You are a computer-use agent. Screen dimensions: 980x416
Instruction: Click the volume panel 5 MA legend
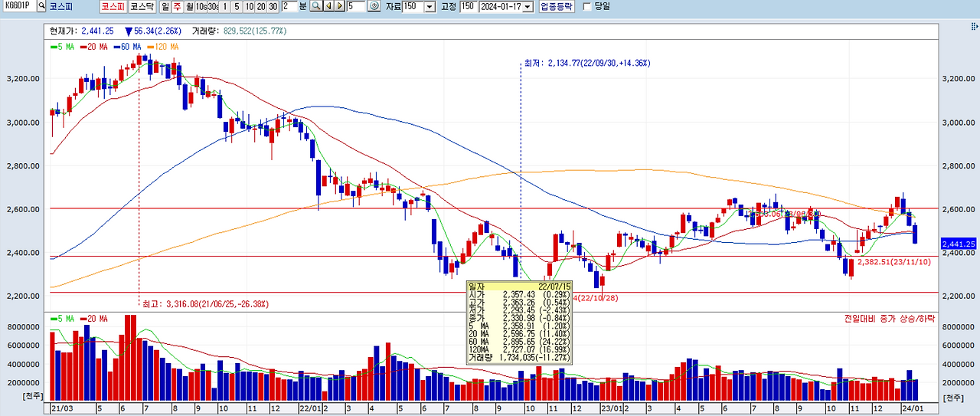tap(63, 318)
